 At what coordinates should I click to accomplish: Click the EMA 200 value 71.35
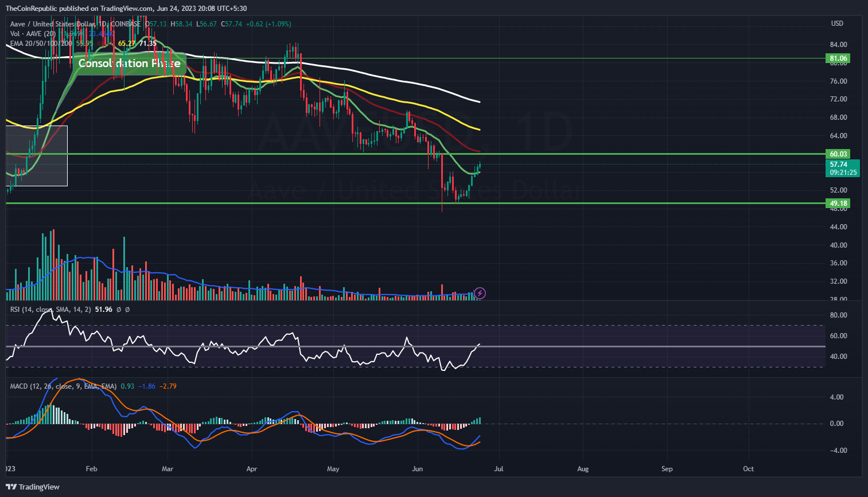(148, 44)
